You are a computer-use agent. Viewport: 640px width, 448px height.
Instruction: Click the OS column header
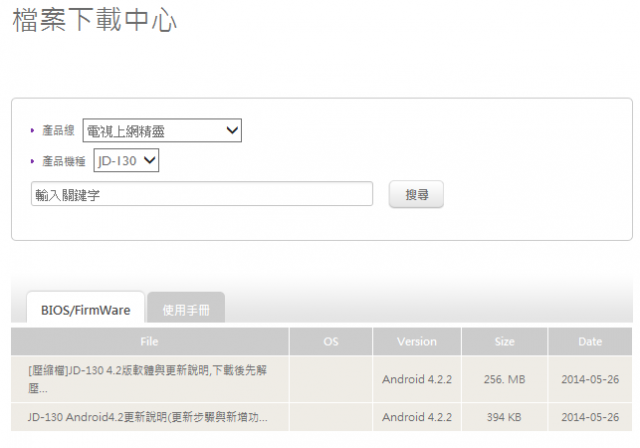(x=331, y=342)
